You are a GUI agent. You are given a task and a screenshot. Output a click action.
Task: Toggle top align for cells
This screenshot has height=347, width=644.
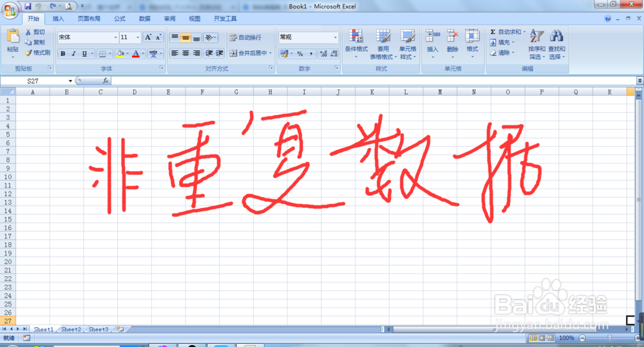pyautogui.click(x=175, y=38)
